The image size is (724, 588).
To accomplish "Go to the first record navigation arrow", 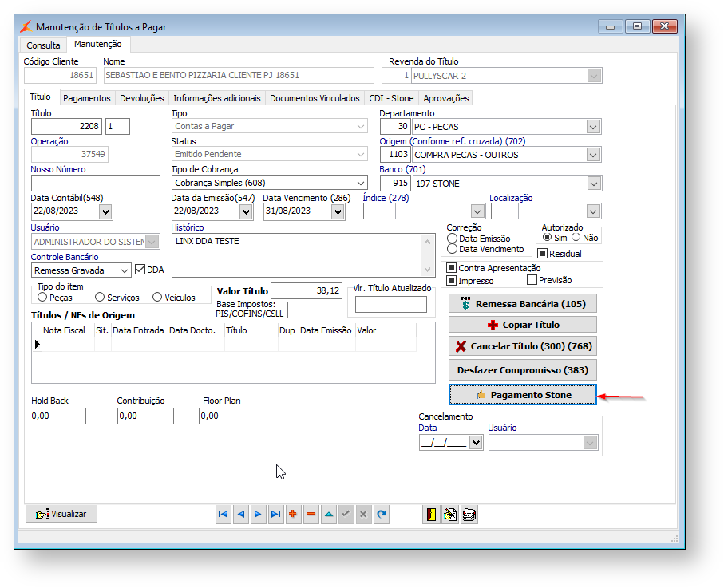I will (x=223, y=515).
